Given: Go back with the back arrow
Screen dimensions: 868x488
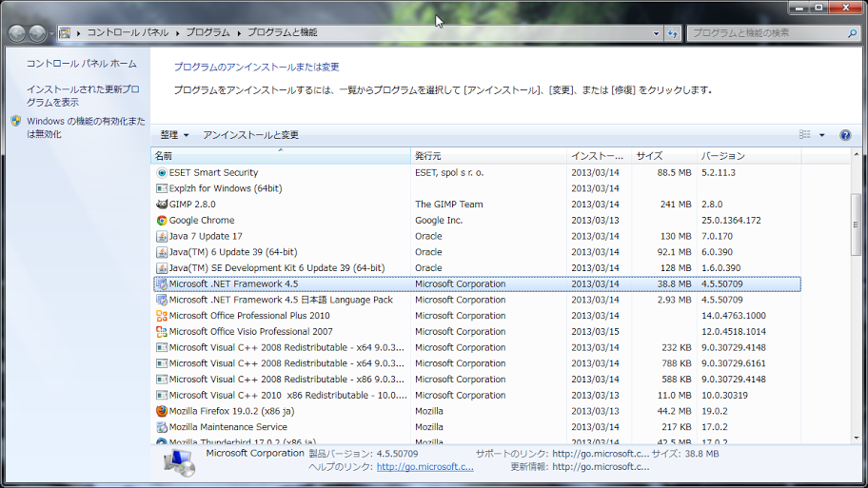Looking at the screenshot, I should tap(16, 33).
